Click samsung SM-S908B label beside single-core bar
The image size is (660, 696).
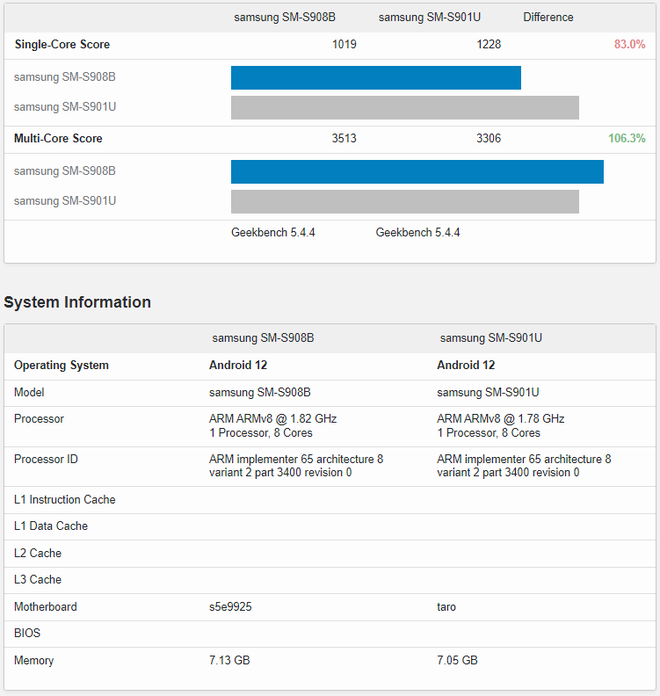coord(65,77)
